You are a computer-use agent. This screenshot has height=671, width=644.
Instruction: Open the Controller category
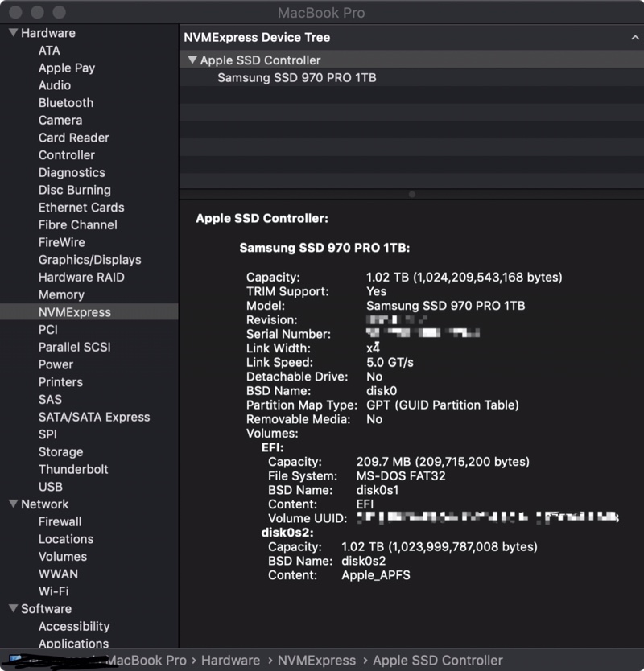(67, 155)
